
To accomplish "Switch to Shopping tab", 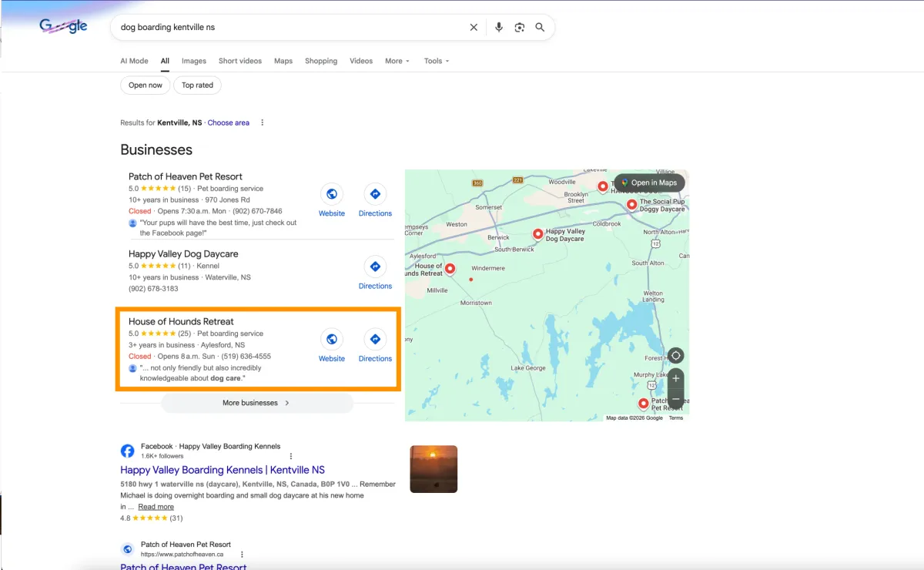I will [321, 61].
